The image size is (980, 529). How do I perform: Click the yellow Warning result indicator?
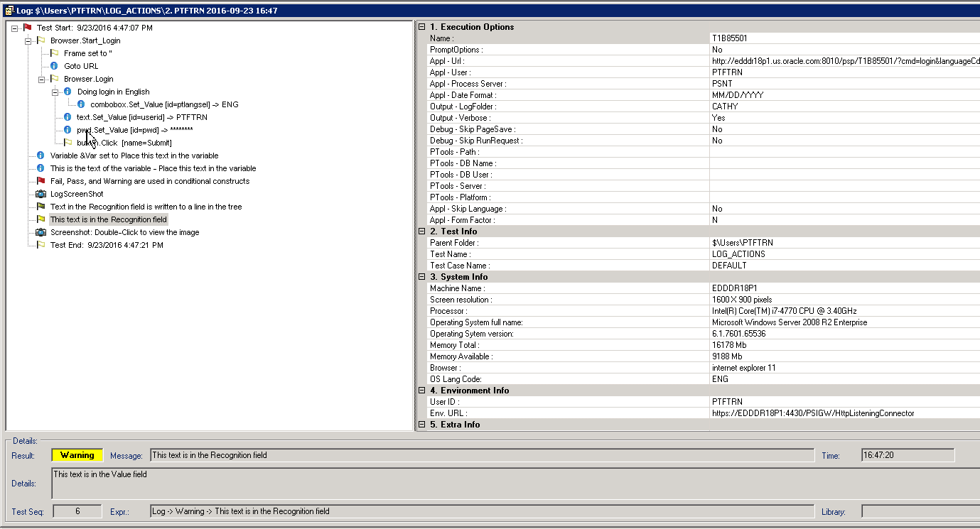(76, 454)
